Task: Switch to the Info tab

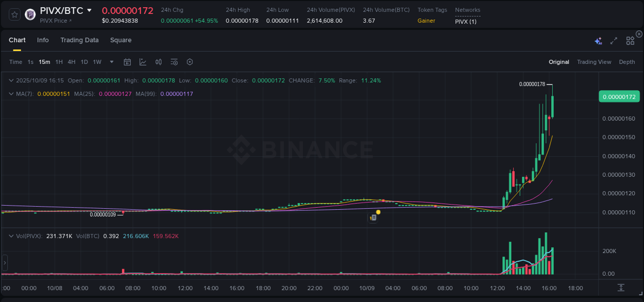Action: pos(43,40)
